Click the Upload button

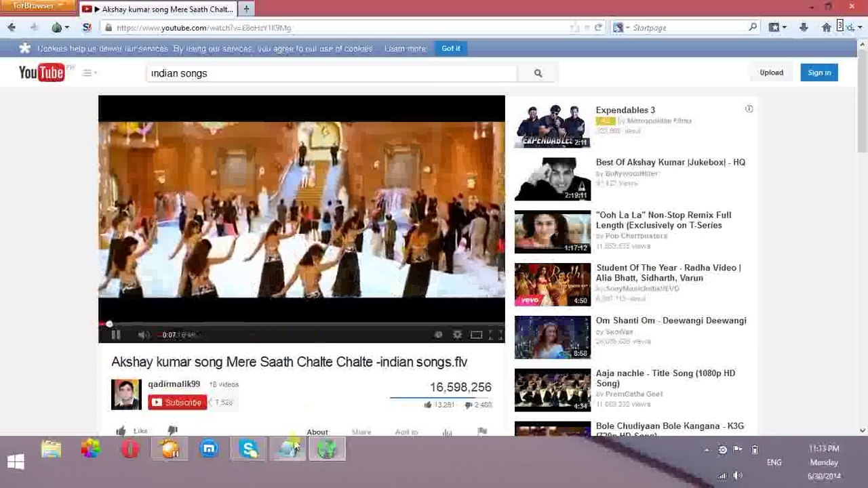tap(771, 73)
